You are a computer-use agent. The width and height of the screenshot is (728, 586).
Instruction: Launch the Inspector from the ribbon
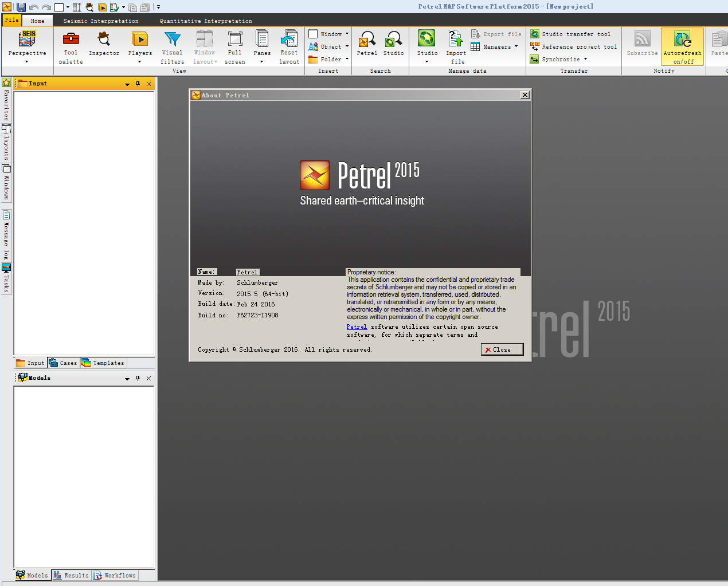tap(104, 44)
